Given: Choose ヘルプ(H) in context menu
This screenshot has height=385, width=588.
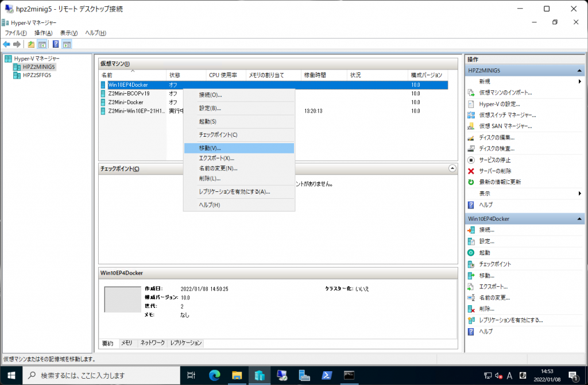Looking at the screenshot, I should coord(239,205).
